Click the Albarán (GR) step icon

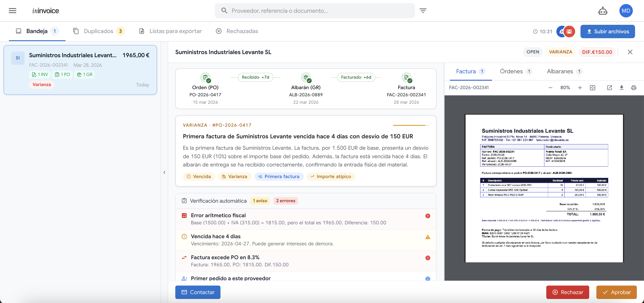306,78
